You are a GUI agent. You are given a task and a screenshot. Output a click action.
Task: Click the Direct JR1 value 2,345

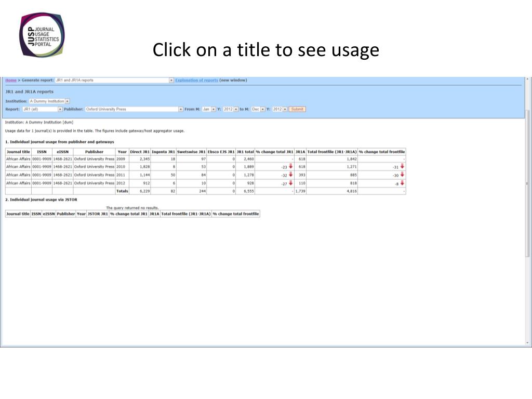144,159
